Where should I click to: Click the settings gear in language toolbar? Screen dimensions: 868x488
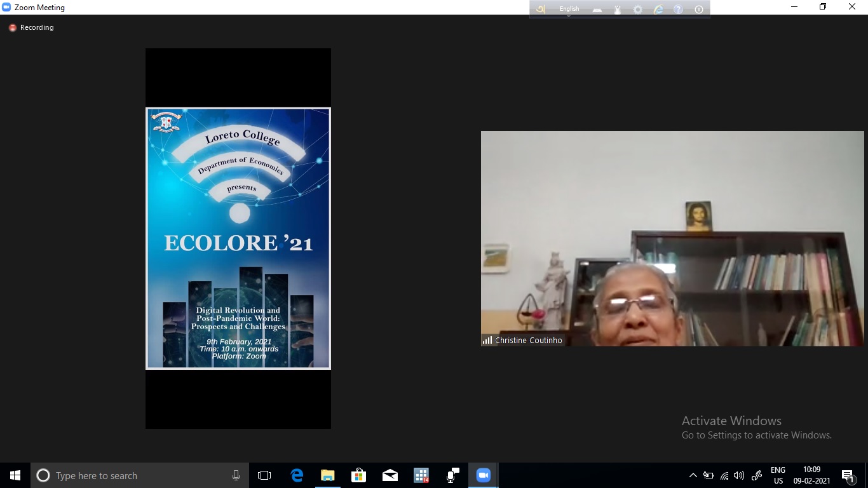point(637,9)
